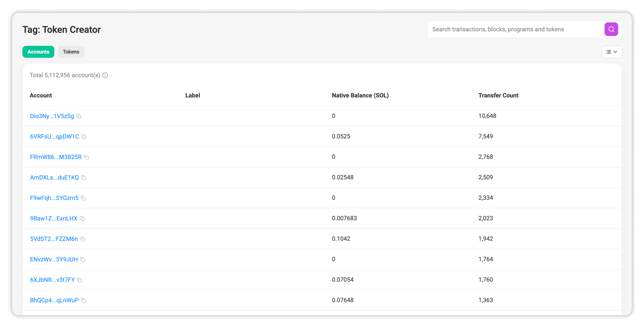Click the Native Balance (SOL) column header

360,96
